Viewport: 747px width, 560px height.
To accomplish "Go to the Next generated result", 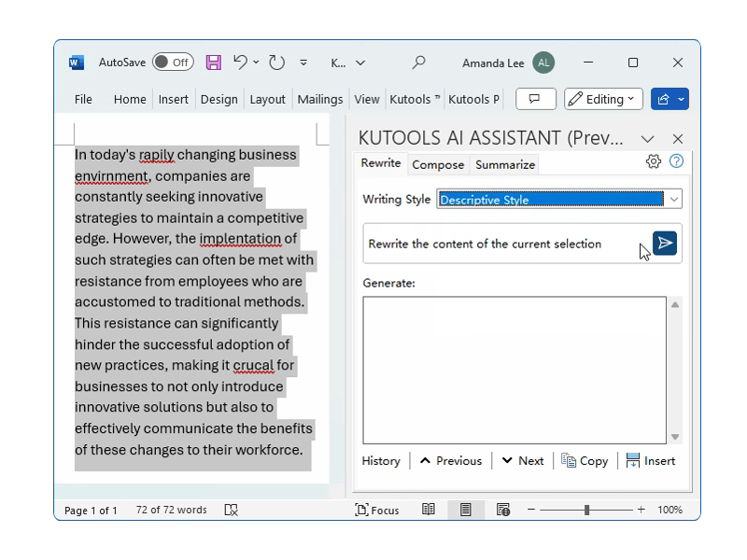I will pos(523,461).
